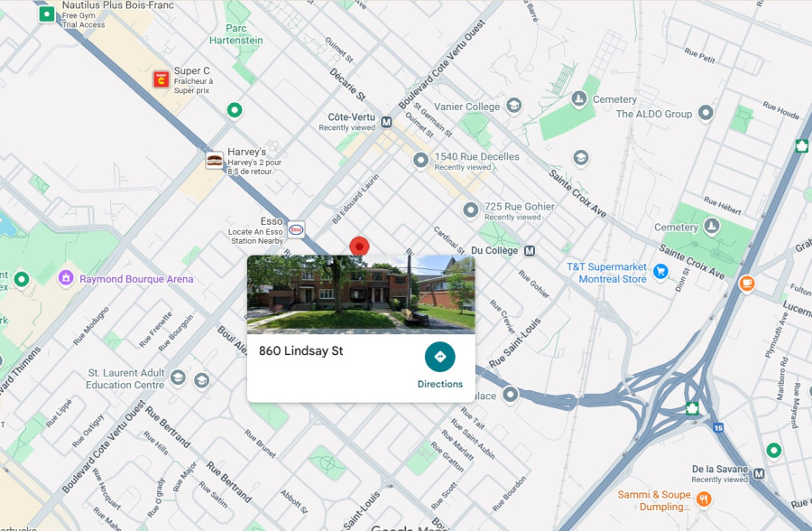Viewport: 812px width, 531px height.
Task: Open the 1540 Rue Decelles location pin
Action: [420, 160]
